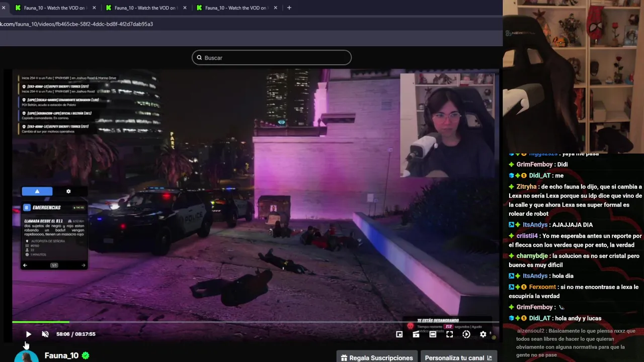The height and width of the screenshot is (362, 644).
Task: Click the clip creation icon in player
Action: (416, 334)
